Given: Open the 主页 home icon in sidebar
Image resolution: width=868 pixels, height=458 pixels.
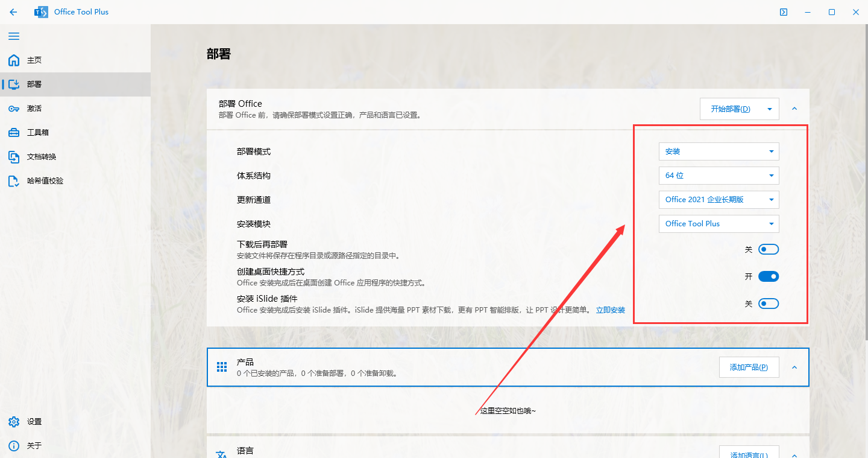Looking at the screenshot, I should 14,60.
